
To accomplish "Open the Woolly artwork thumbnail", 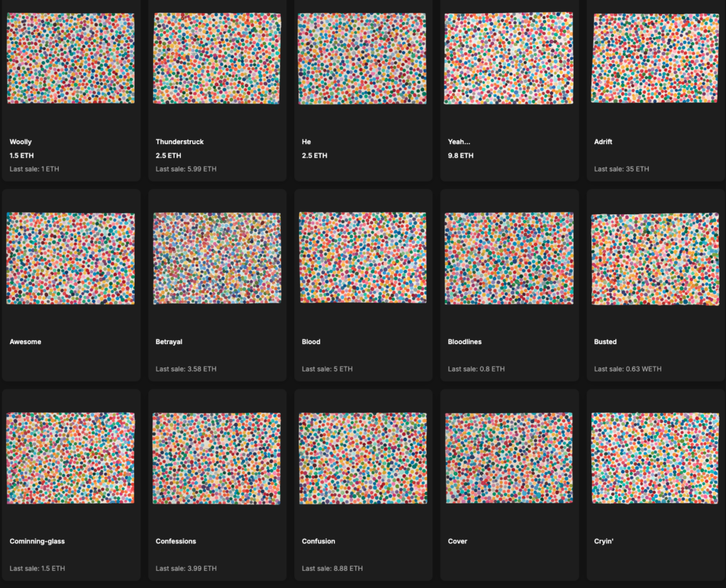I will tap(70, 58).
